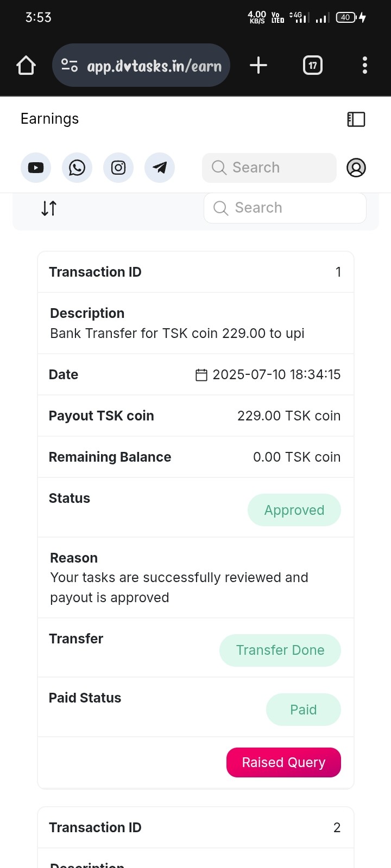Open the user profile icon
Viewport: 391px width, 868px height.
(356, 168)
